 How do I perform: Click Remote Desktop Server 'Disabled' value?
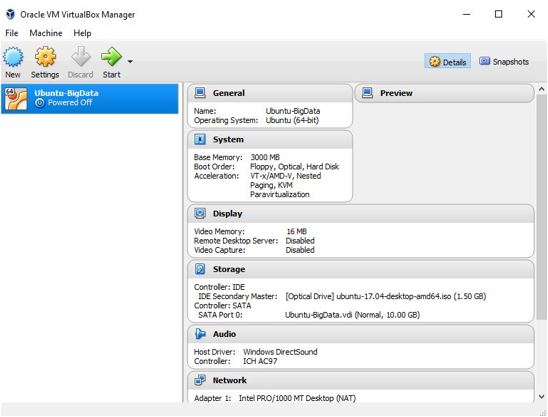pos(300,240)
